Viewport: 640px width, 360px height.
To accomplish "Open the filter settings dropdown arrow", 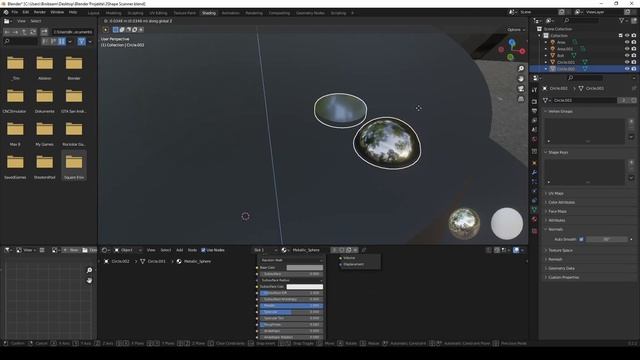I will coord(90,41).
